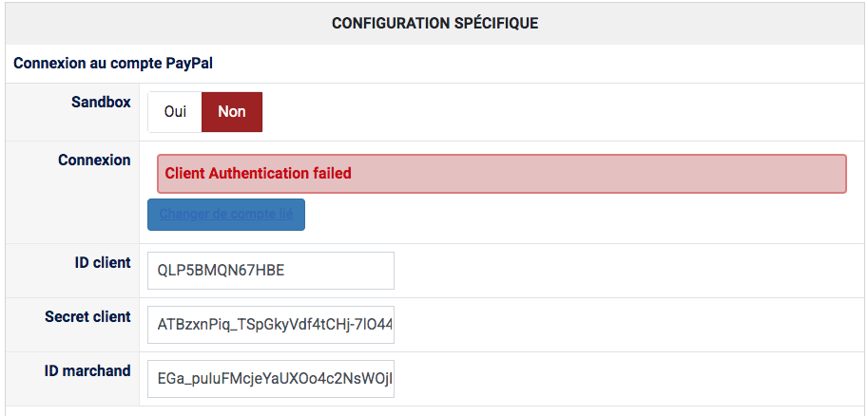Click the Client Authentication failed alert

tap(501, 174)
